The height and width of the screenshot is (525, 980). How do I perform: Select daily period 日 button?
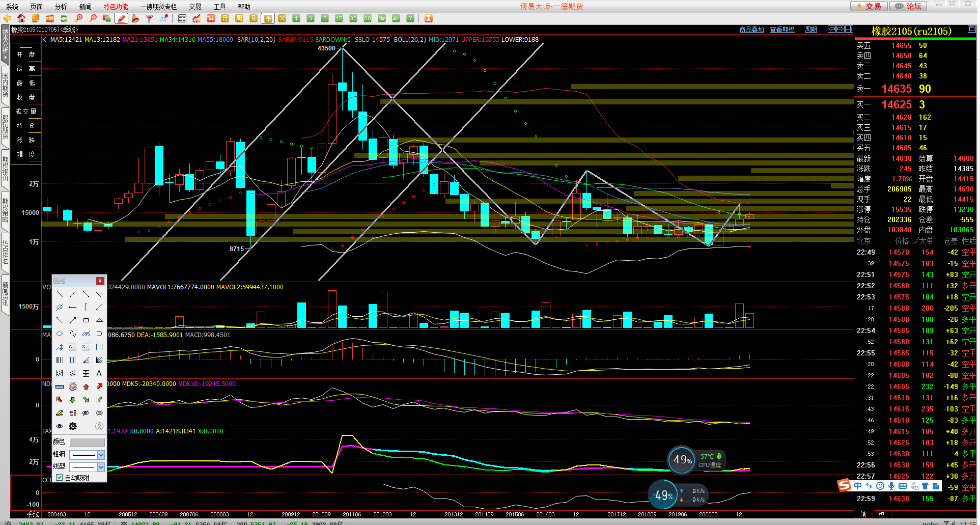point(225,18)
